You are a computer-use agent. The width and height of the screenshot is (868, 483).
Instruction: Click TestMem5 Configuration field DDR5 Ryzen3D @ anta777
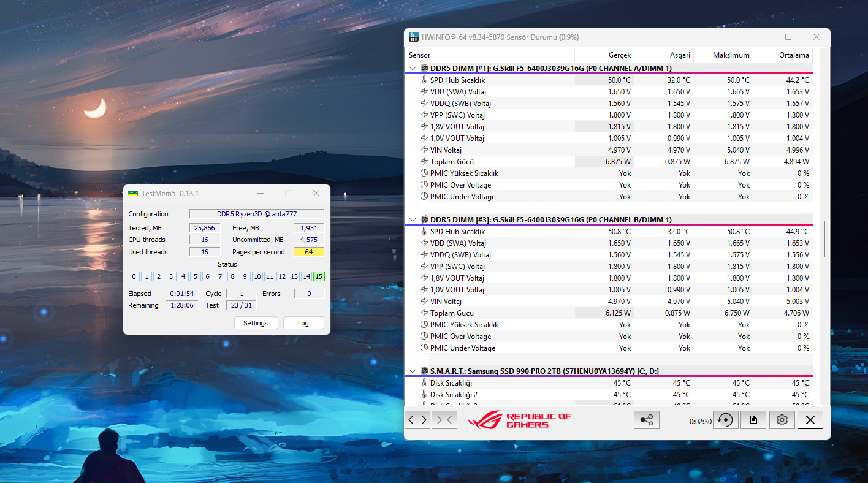coord(257,214)
